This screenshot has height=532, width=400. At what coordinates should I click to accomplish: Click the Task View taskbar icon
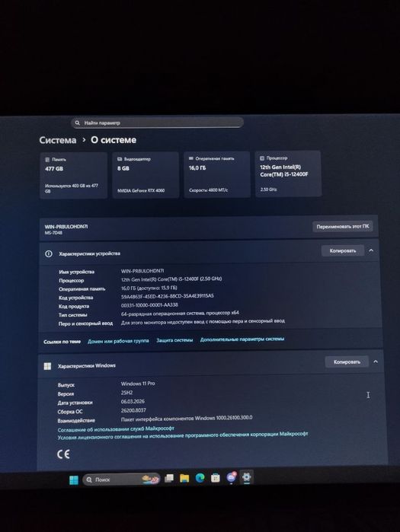[x=168, y=479]
